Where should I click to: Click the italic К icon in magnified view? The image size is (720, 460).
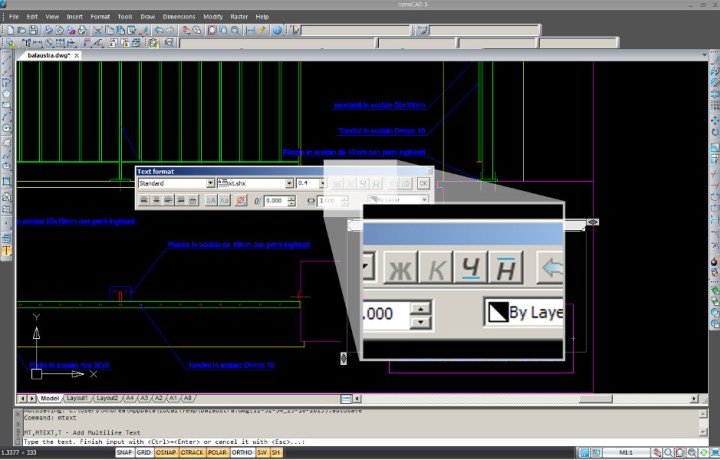[435, 268]
